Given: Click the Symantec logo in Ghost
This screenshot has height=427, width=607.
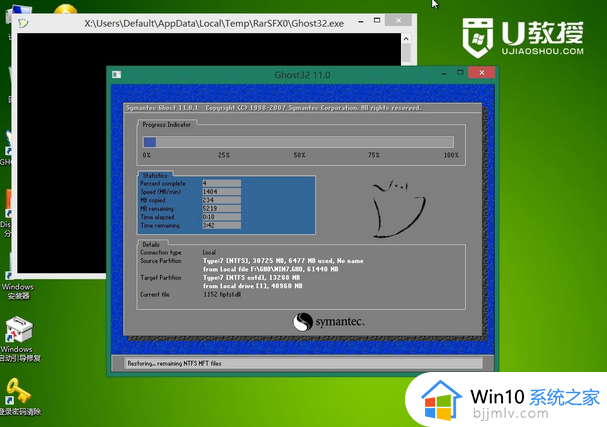Looking at the screenshot, I should [x=328, y=322].
